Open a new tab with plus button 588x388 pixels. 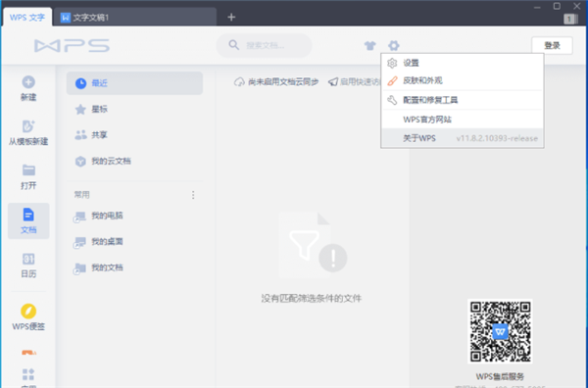tap(231, 18)
